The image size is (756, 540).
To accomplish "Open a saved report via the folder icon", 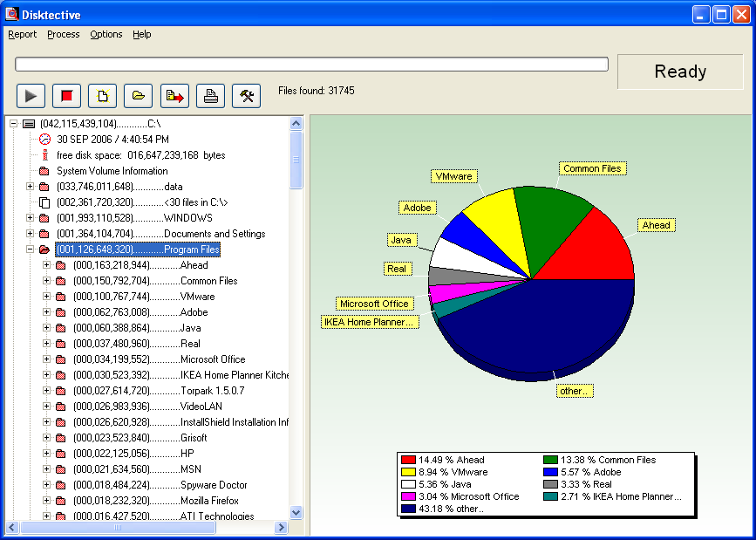I will coord(139,96).
